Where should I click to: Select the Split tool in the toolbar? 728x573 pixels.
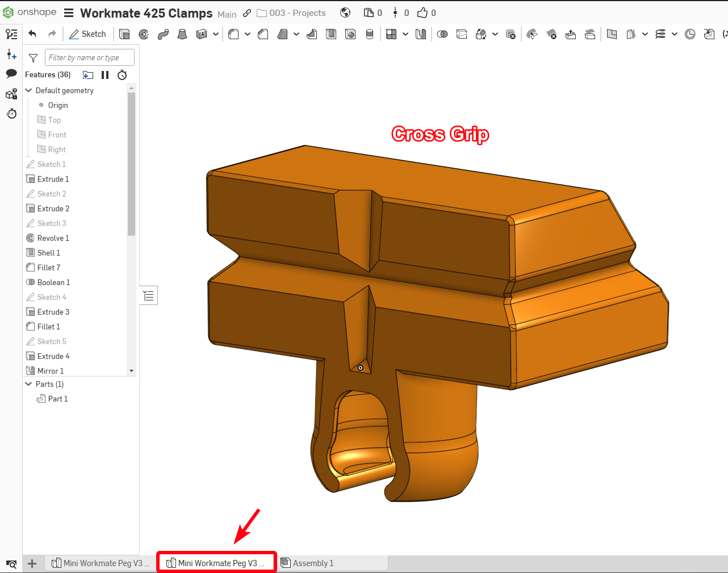462,34
